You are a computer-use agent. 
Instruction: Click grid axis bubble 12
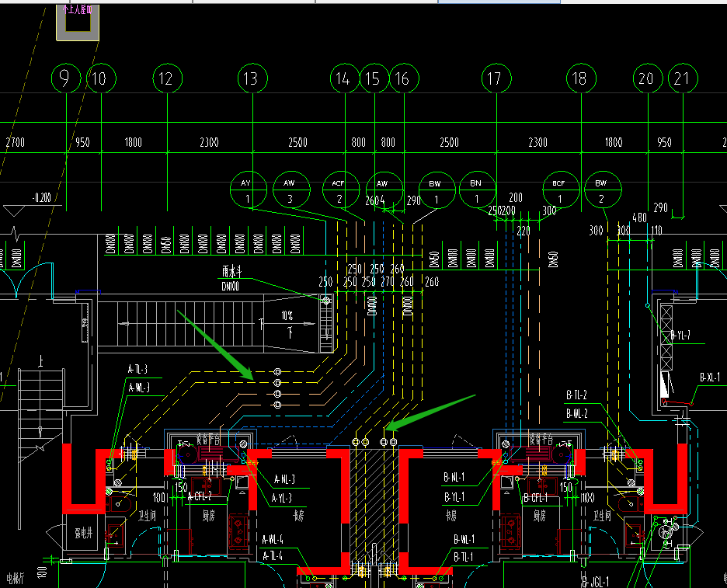tap(167, 78)
